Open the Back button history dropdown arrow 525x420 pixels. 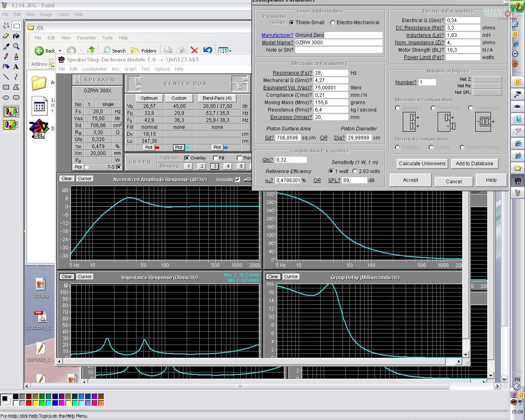[x=60, y=51]
